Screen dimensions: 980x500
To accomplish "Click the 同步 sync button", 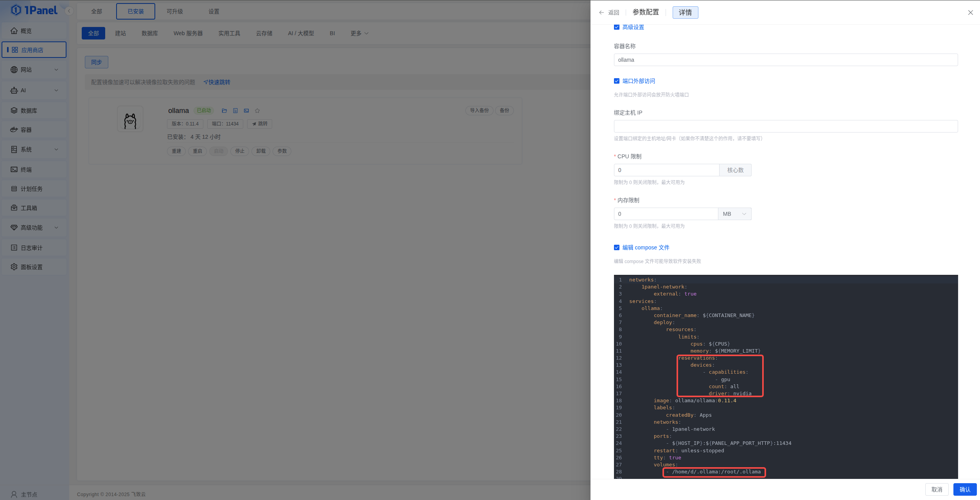I will click(x=97, y=62).
